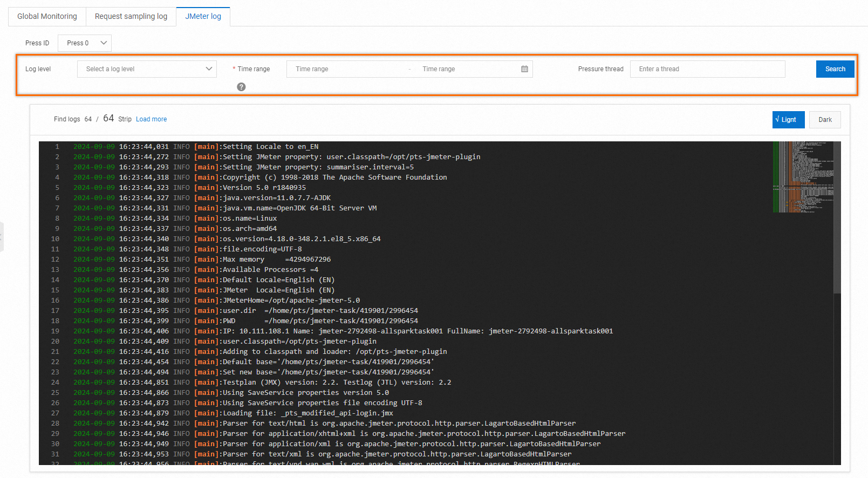Open the Select a log level dropdown

147,69
